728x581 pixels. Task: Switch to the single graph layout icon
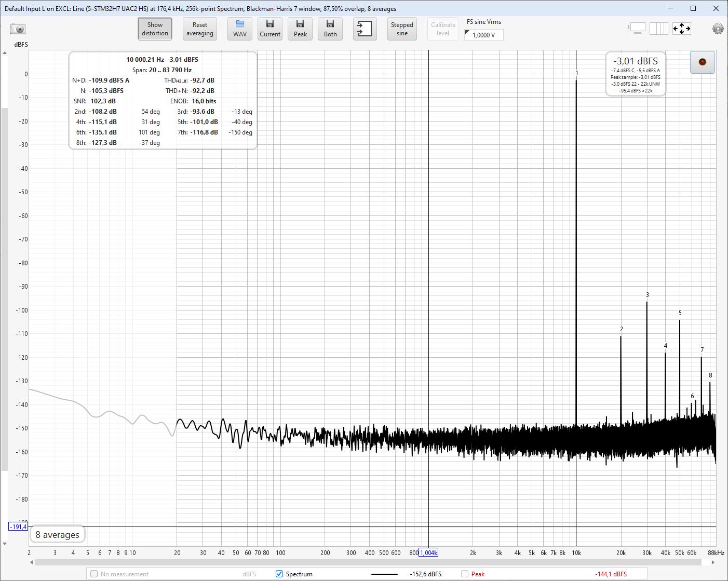637,29
